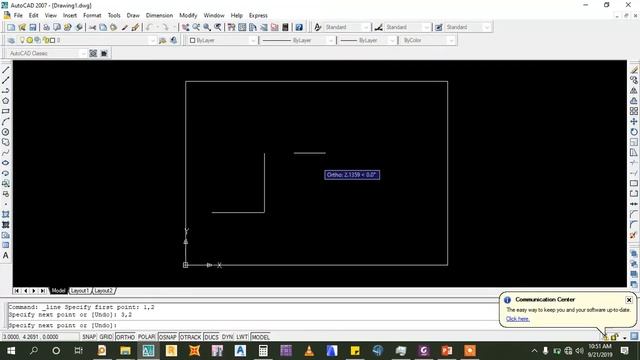The image size is (640, 360).
Task: Toggle GRID display in status bar
Action: (x=106, y=337)
